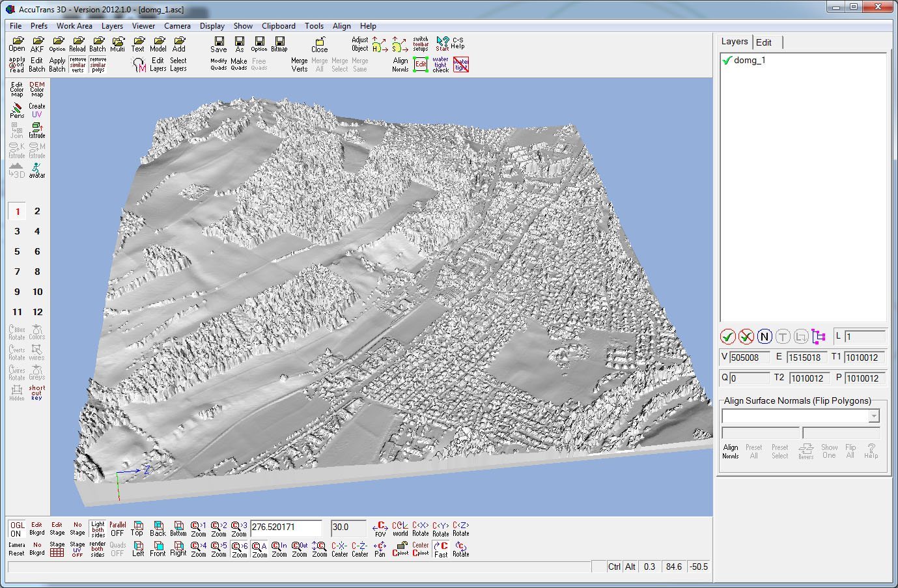Click the Save As toolbar icon

coord(239,44)
